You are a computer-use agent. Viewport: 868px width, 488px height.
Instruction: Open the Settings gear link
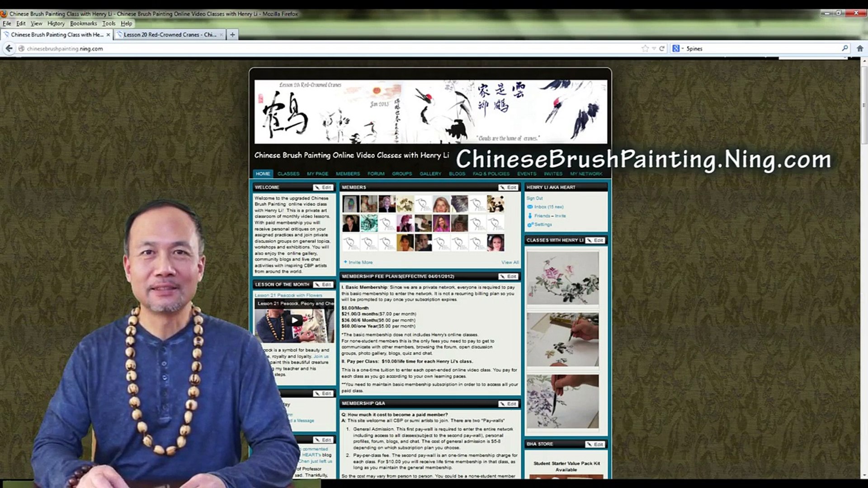pos(542,225)
